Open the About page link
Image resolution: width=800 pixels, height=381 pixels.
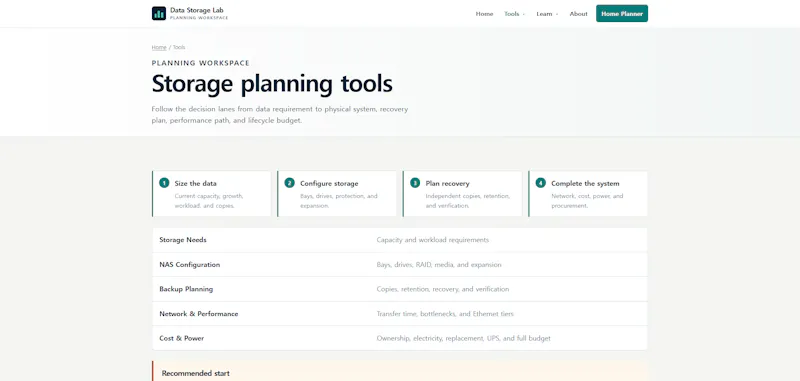(x=579, y=14)
